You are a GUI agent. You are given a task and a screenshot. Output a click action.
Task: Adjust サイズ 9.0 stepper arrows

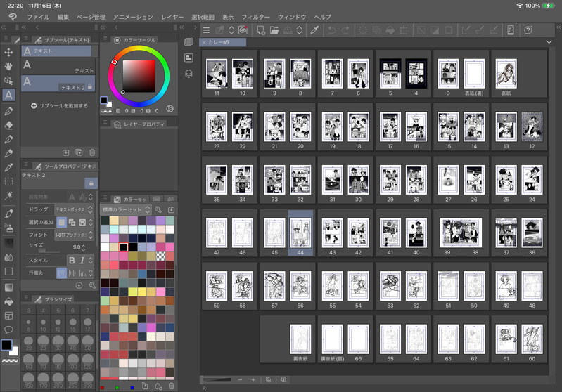click(x=84, y=247)
